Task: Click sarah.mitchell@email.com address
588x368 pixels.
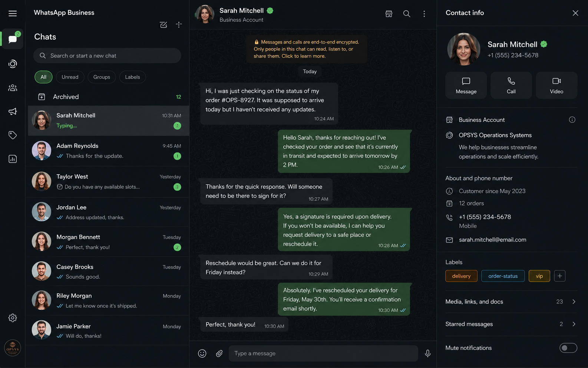Action: coord(492,240)
